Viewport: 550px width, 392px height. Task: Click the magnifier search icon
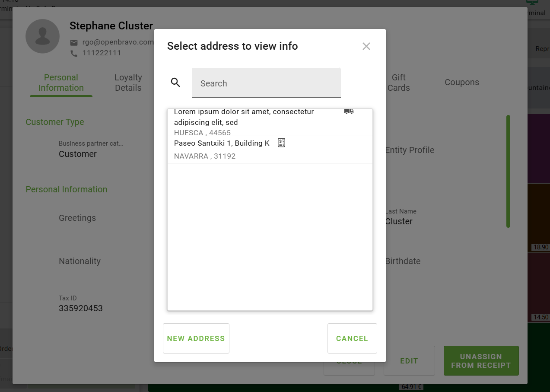pyautogui.click(x=175, y=83)
